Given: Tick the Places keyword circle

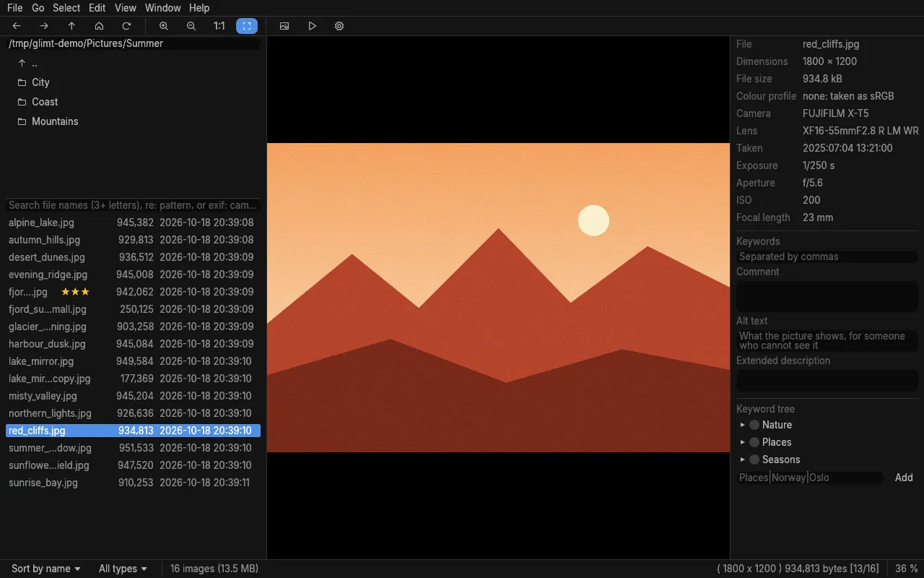Looking at the screenshot, I should pyautogui.click(x=754, y=442).
